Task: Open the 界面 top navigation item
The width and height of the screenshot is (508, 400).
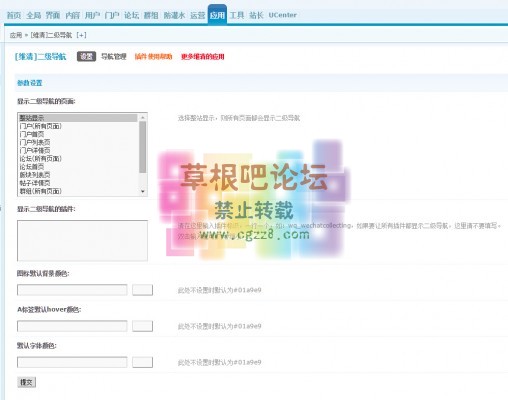Action: pos(53,15)
